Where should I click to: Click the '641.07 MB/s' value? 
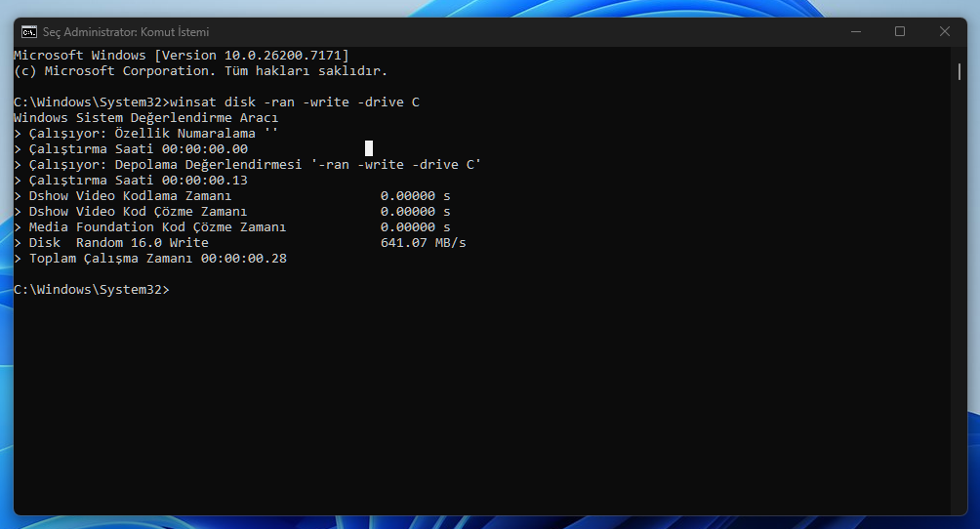point(423,243)
